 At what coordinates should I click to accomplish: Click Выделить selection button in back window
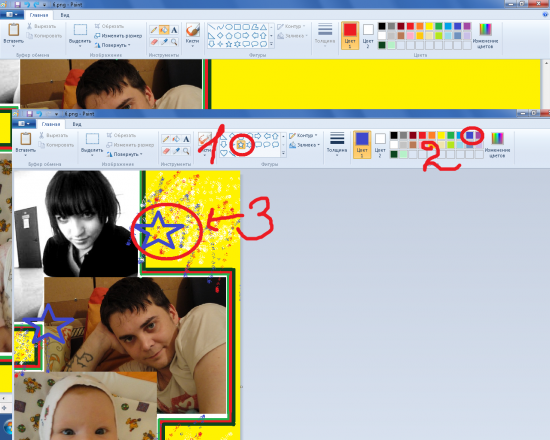(x=80, y=35)
